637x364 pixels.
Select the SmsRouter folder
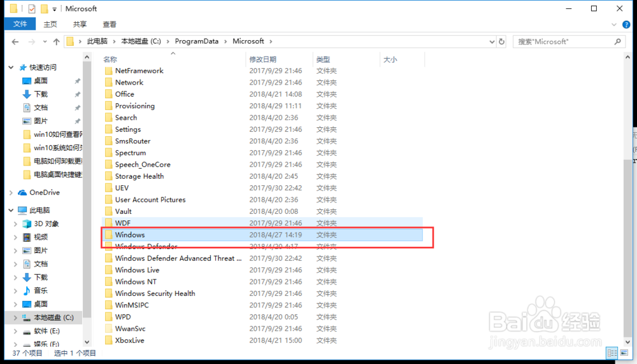[x=133, y=141]
